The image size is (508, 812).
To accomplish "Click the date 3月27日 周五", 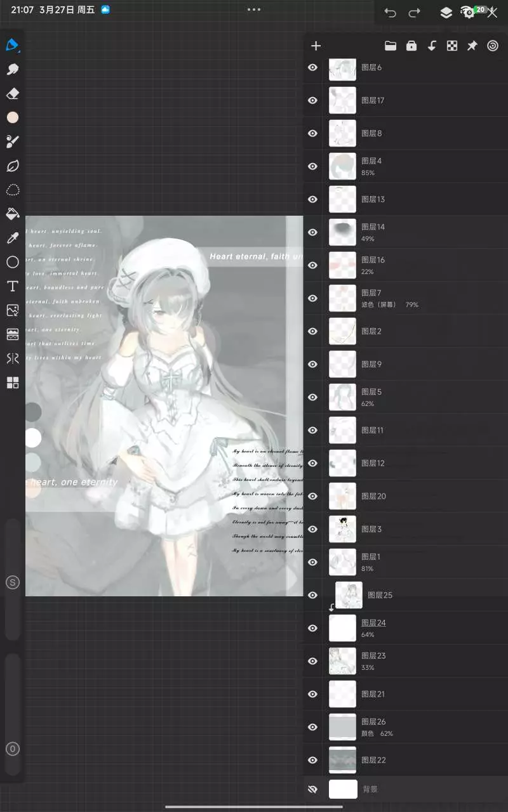I will [67, 10].
